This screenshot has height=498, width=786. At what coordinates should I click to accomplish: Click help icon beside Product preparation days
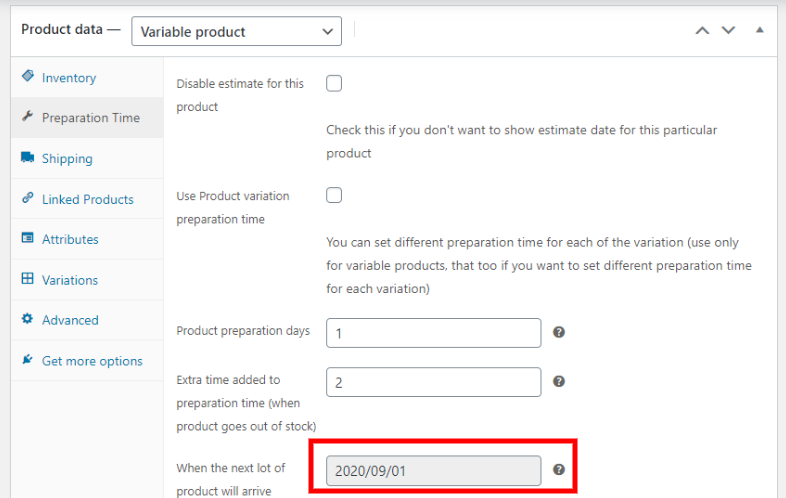559,332
